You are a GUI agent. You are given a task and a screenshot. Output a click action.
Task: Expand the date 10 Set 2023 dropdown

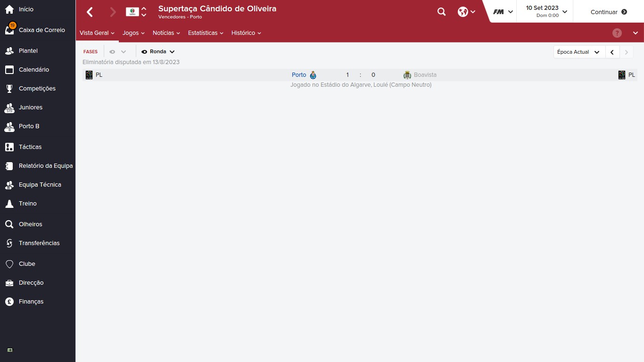pos(546,11)
